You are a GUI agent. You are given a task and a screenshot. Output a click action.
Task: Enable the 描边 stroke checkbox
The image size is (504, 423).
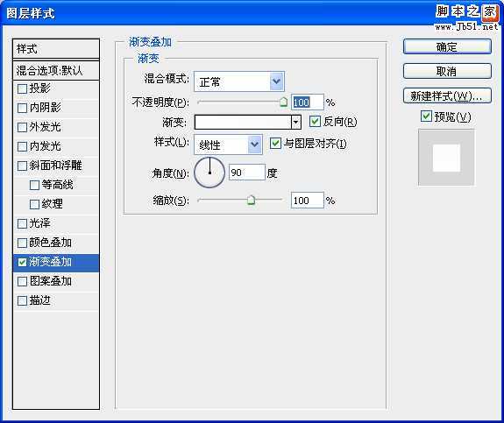click(22, 301)
